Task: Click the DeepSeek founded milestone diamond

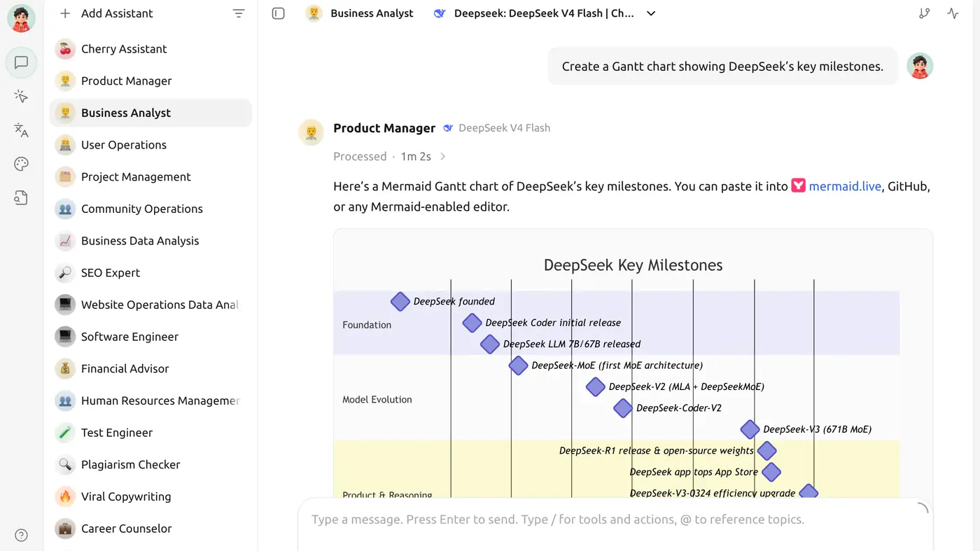Action: click(x=400, y=302)
